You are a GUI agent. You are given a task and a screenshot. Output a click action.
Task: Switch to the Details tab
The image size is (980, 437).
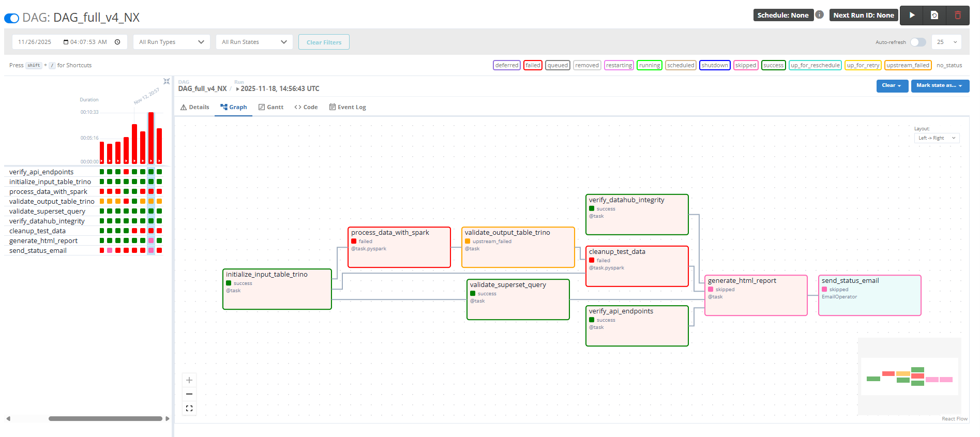tap(194, 107)
